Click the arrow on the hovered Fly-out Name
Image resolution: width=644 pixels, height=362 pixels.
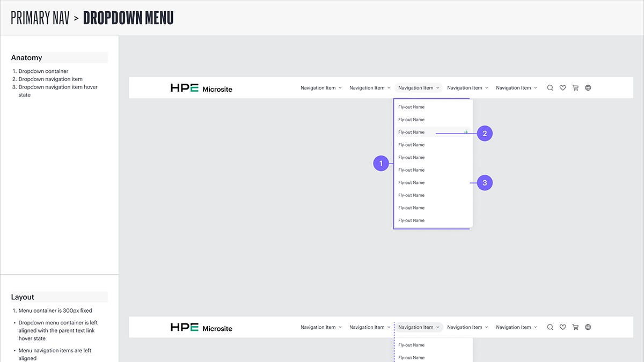click(465, 132)
